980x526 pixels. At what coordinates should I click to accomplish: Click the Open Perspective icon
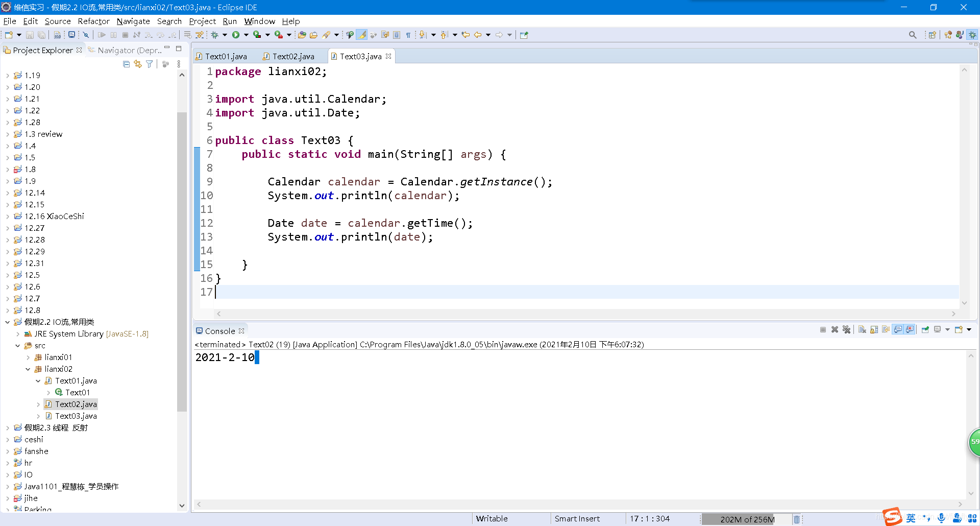pos(933,35)
